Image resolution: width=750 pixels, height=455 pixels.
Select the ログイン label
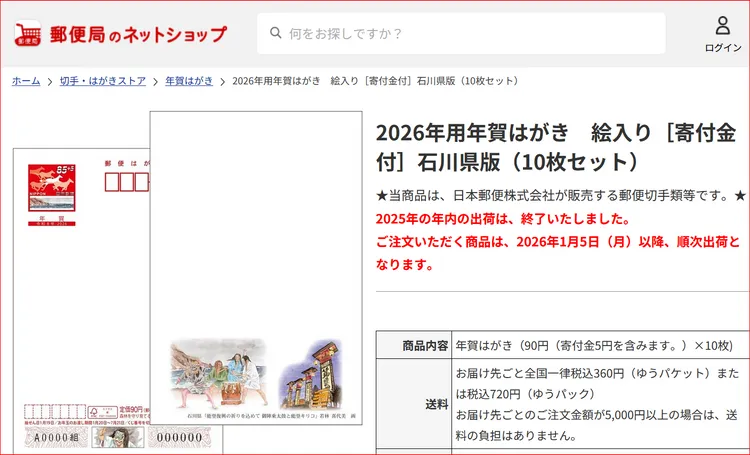point(722,48)
